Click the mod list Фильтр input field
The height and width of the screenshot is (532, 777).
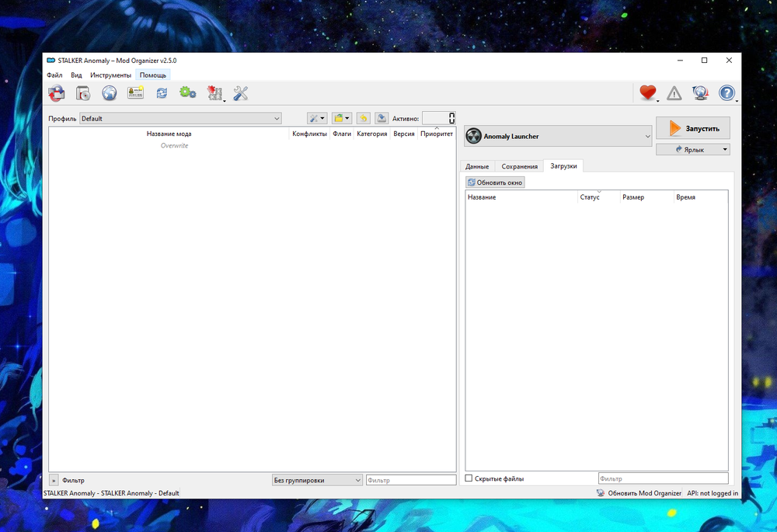click(410, 480)
